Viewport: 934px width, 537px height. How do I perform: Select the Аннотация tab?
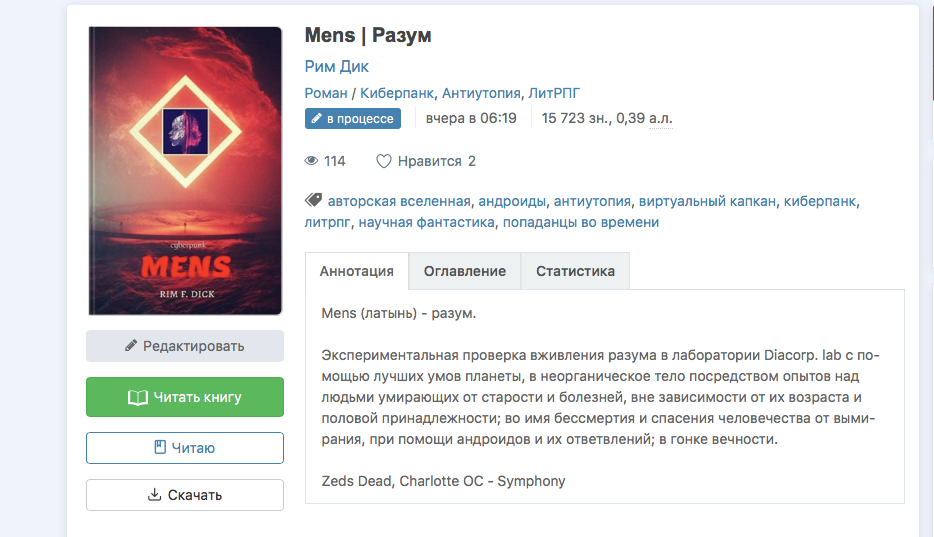(357, 271)
